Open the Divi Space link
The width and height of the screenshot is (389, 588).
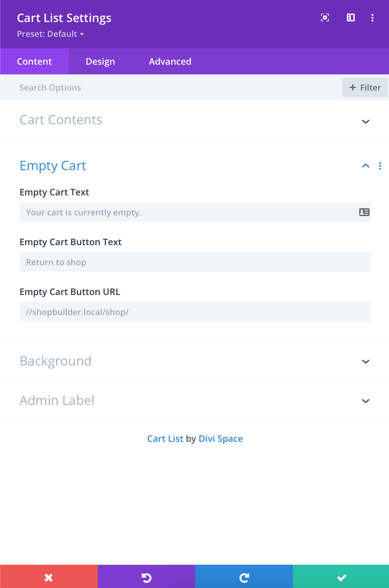point(221,439)
